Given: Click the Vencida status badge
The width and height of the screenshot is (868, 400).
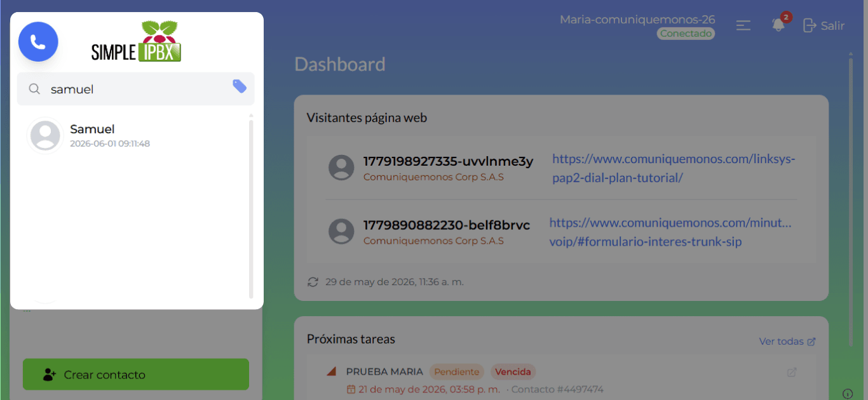Looking at the screenshot, I should (513, 371).
